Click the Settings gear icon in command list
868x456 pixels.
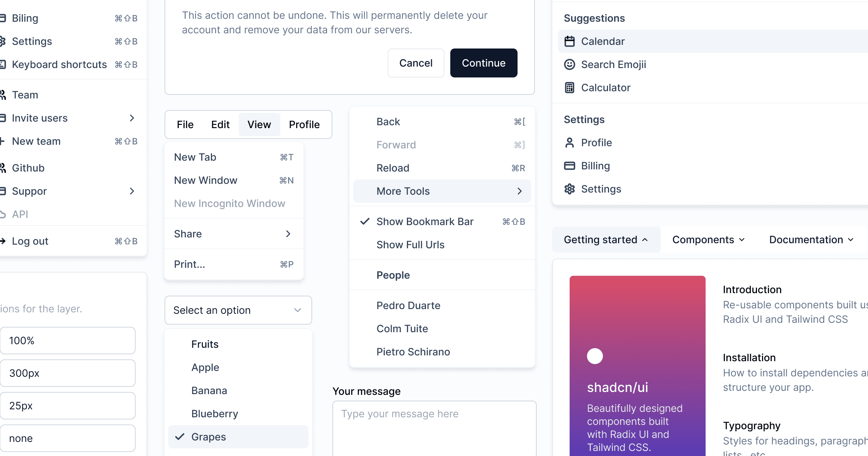coord(570,189)
